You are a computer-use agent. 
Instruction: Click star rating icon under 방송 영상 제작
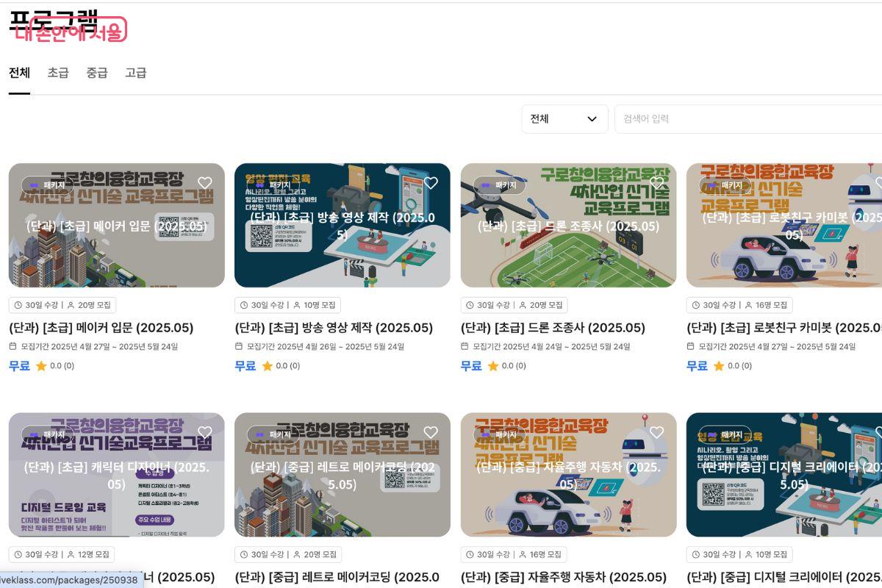pos(267,366)
